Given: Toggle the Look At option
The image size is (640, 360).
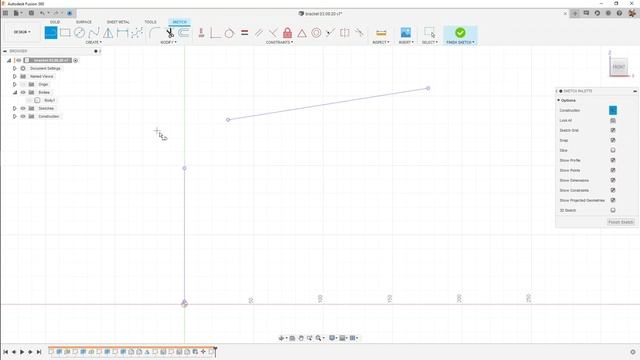Looking at the screenshot, I should (x=613, y=120).
